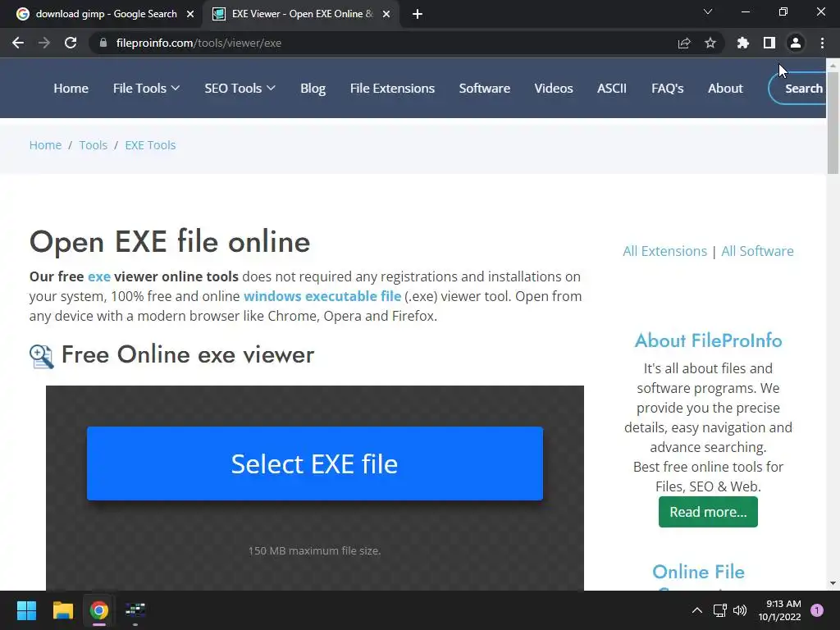The width and height of the screenshot is (840, 630).
Task: Open the tab search chevron
Action: click(708, 11)
